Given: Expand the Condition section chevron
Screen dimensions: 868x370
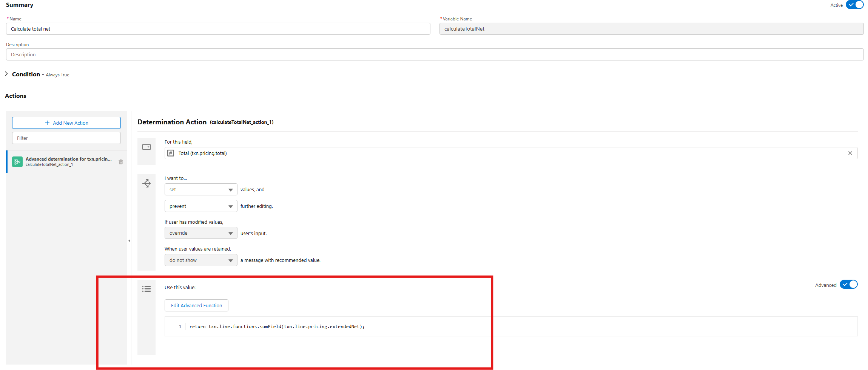Looking at the screenshot, I should (6, 74).
